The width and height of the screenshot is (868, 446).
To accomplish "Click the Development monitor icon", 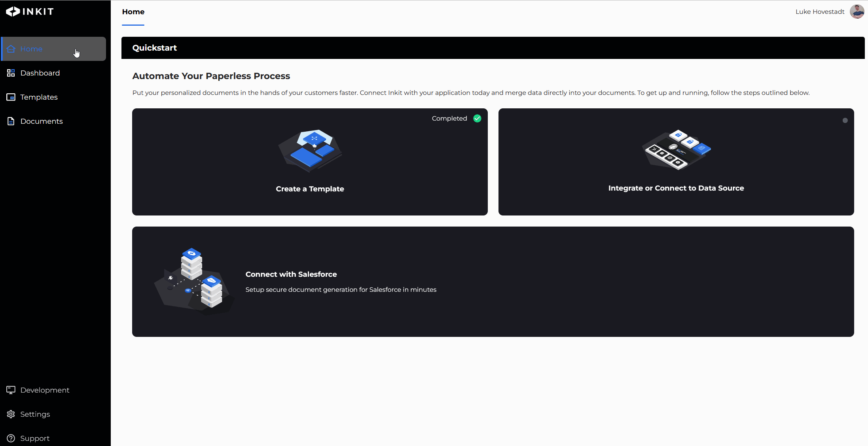I will (x=11, y=390).
